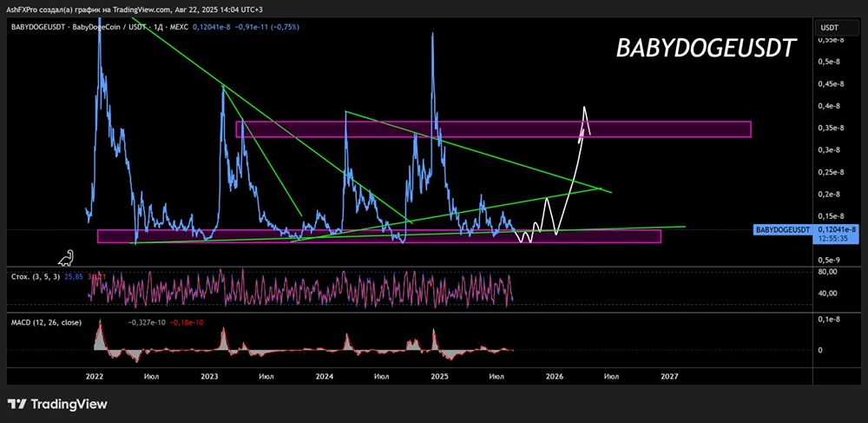Click the 40,00 Stochastic scale label

coord(829,294)
